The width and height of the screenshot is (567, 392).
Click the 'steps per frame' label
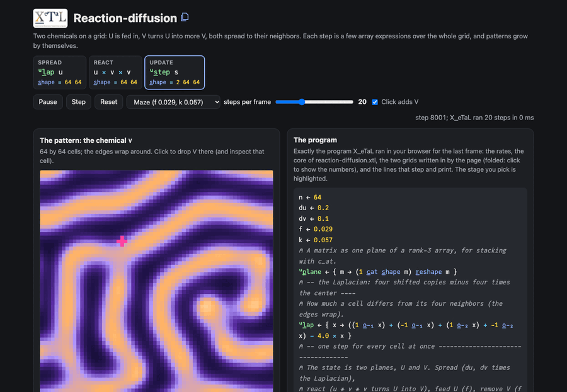pos(248,102)
